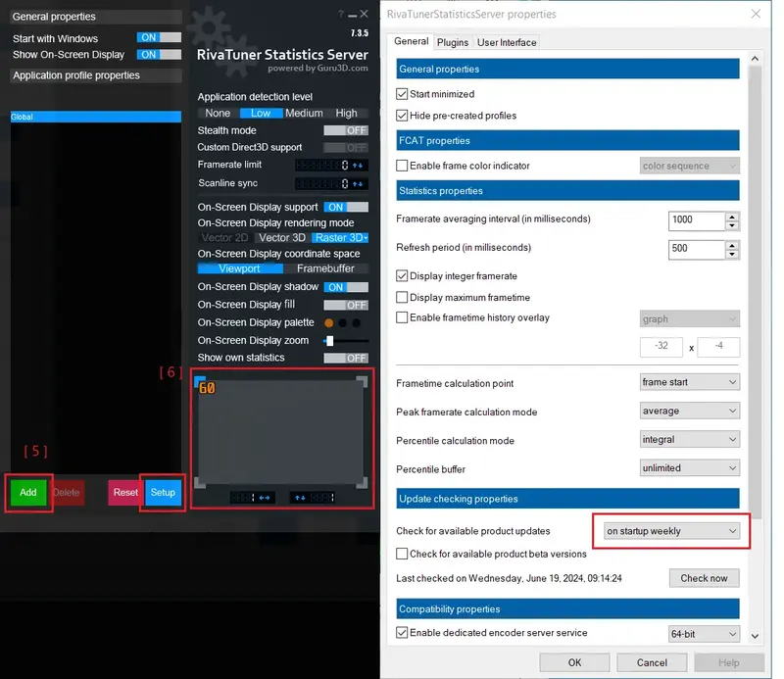Open Frametime calculation point dropdown
The height and width of the screenshot is (679, 784).
(x=690, y=382)
